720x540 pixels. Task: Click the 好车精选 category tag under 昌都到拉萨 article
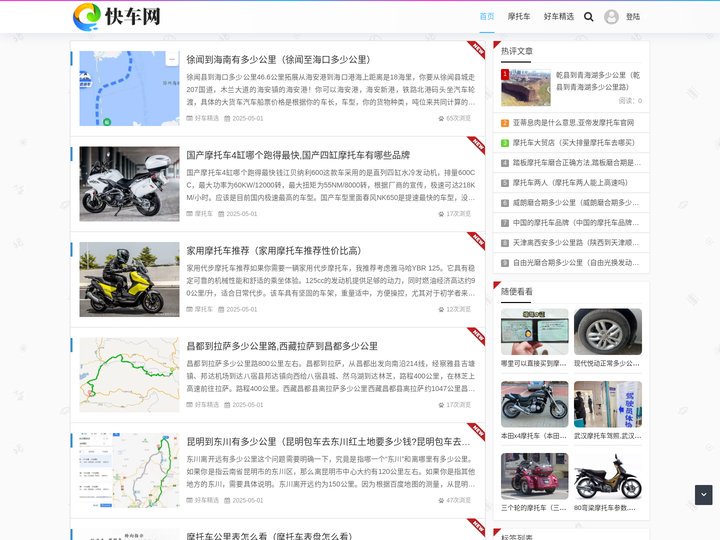click(x=207, y=405)
